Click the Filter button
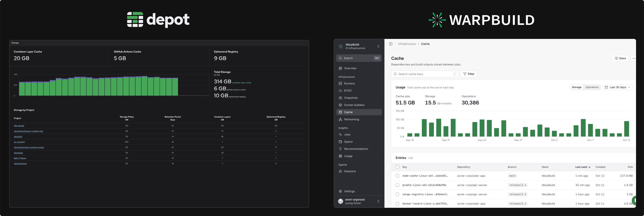 [x=469, y=74]
